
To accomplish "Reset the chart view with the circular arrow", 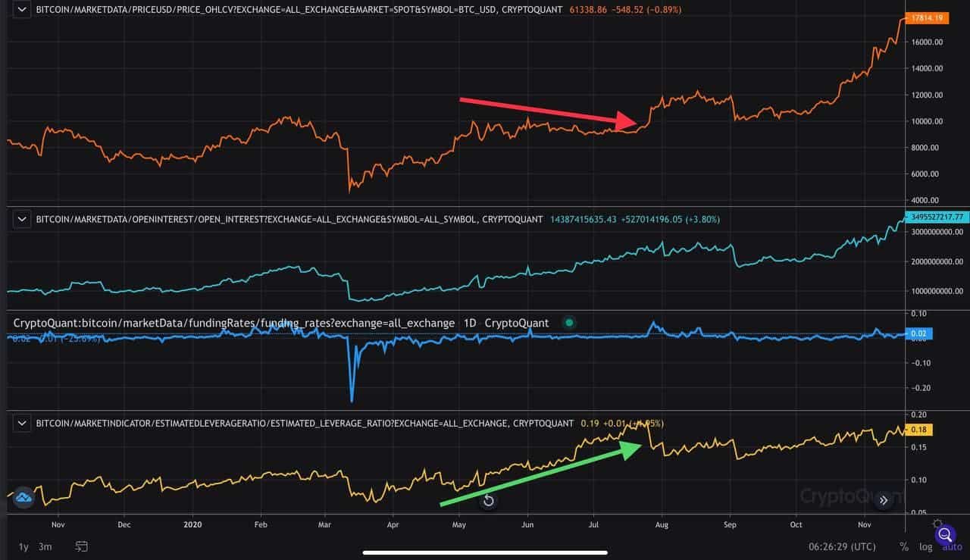I will point(488,500).
